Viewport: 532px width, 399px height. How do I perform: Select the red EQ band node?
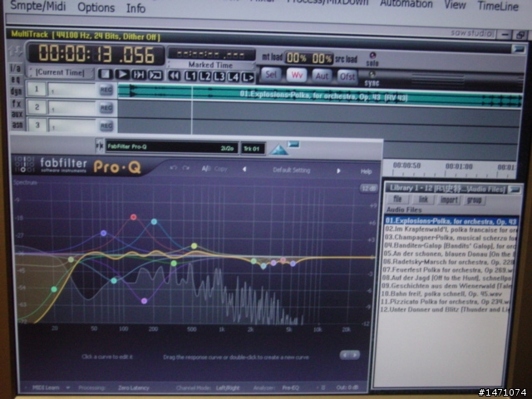(133, 217)
